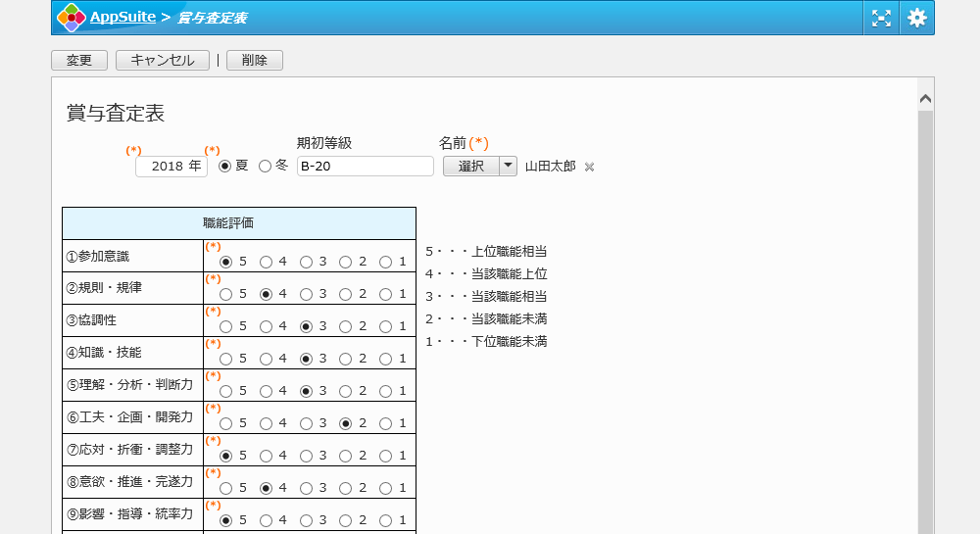The width and height of the screenshot is (980, 534).
Task: Set ⑨影響・指導・統率力 rating to 2
Action: 345,520
